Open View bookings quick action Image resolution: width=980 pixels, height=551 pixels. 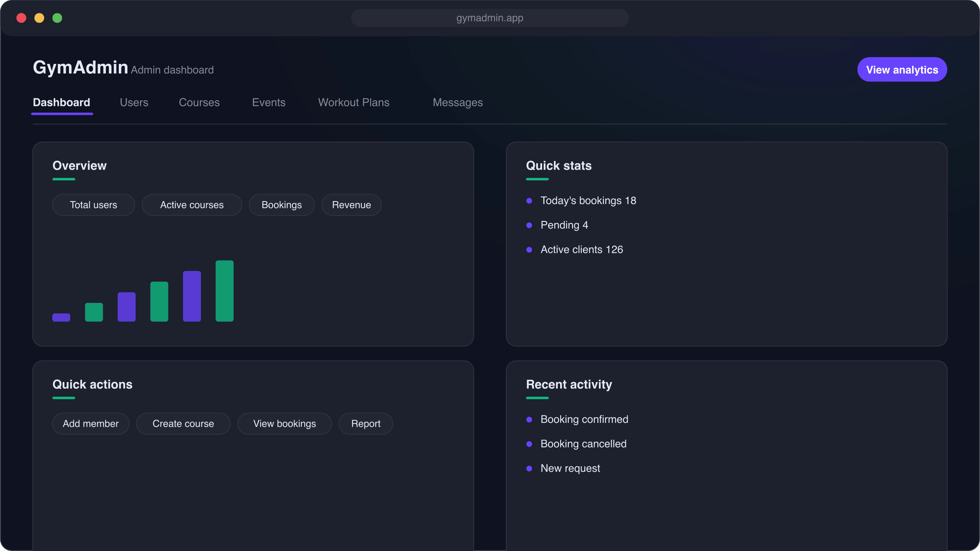coord(284,424)
